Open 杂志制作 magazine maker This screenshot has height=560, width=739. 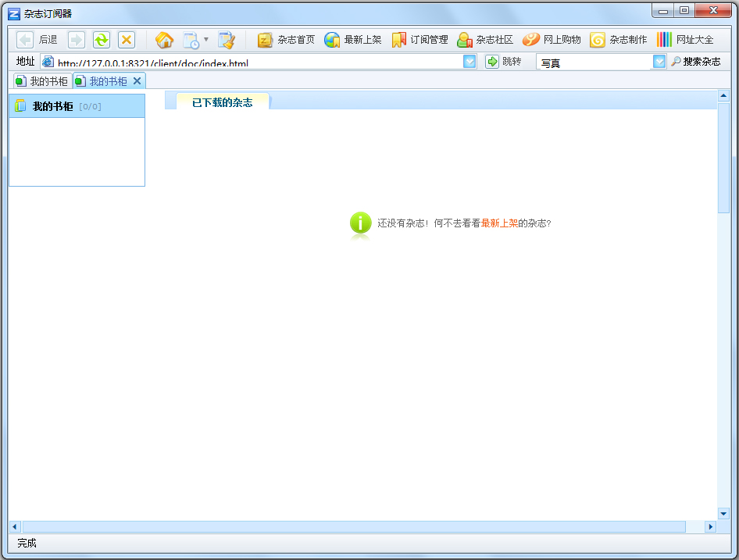[x=619, y=40]
